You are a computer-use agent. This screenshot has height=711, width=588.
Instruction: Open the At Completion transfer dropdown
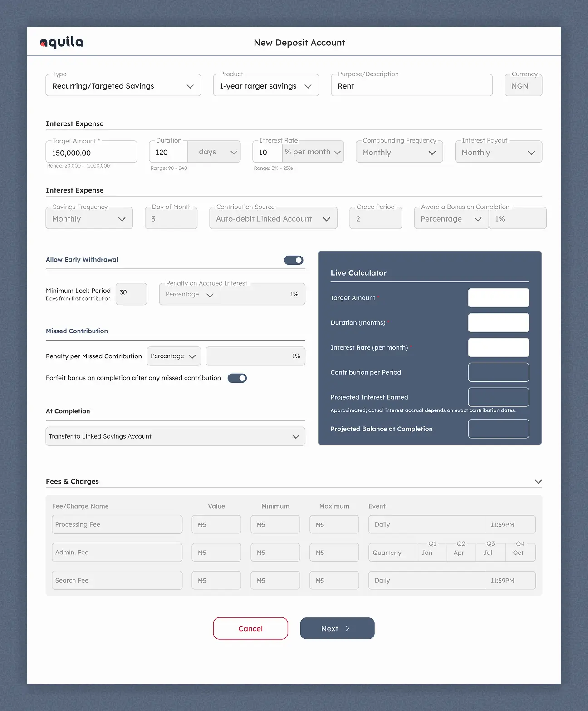point(176,436)
